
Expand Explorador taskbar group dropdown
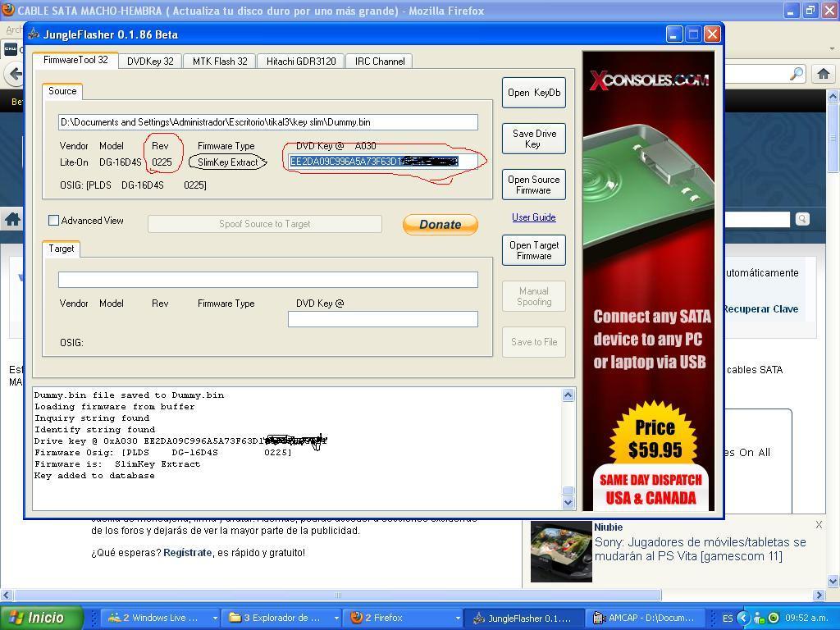tap(336, 618)
